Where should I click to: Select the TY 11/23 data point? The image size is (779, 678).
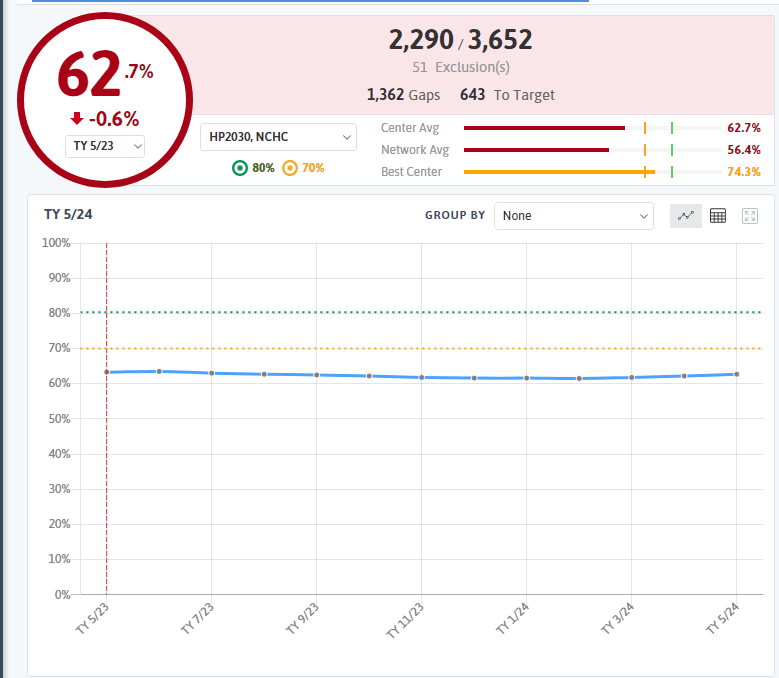coord(422,377)
